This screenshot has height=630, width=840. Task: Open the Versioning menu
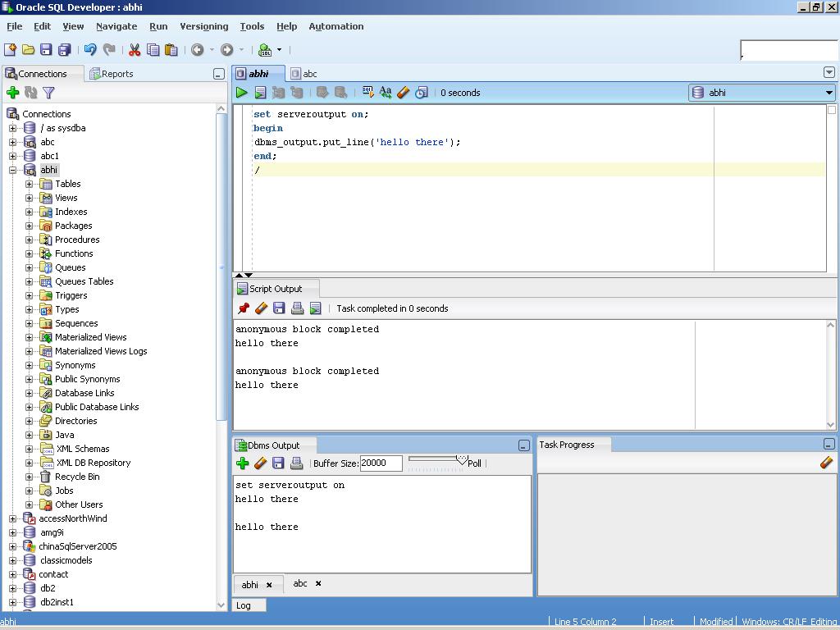[x=204, y=26]
